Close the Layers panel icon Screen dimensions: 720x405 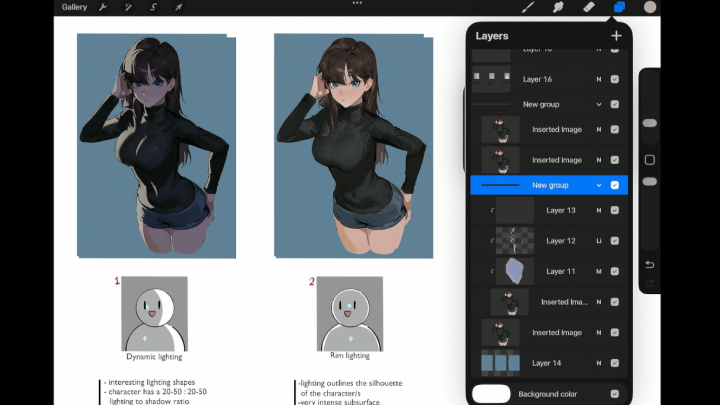pyautogui.click(x=619, y=7)
